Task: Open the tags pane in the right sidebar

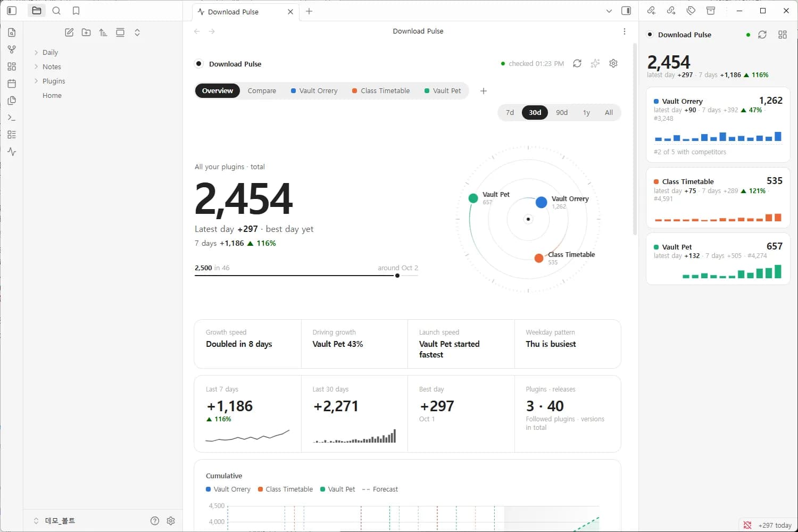Action: (x=691, y=11)
